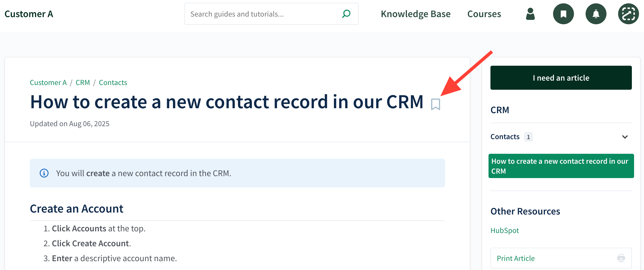This screenshot has width=644, height=270.
Task: Focus the search guides and tutorials field
Action: pos(262,14)
